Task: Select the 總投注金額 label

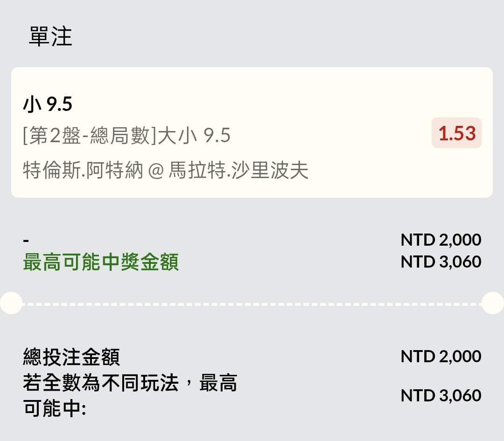Action: 71,357
